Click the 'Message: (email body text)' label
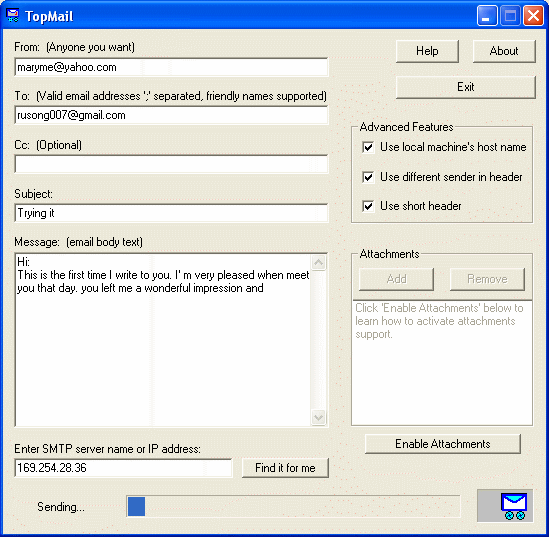 pyautogui.click(x=78, y=242)
